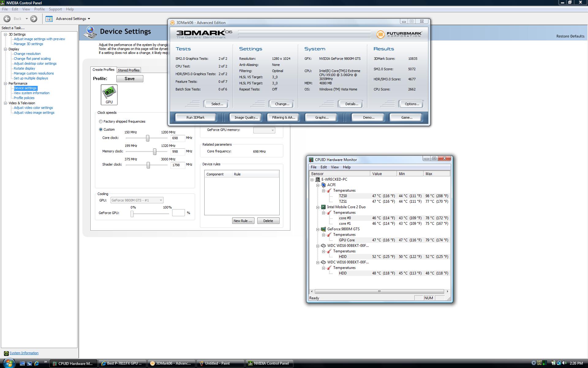The image size is (588, 368).
Task: Open the Profile menu in NVIDIA Control Panel
Action: tap(40, 9)
